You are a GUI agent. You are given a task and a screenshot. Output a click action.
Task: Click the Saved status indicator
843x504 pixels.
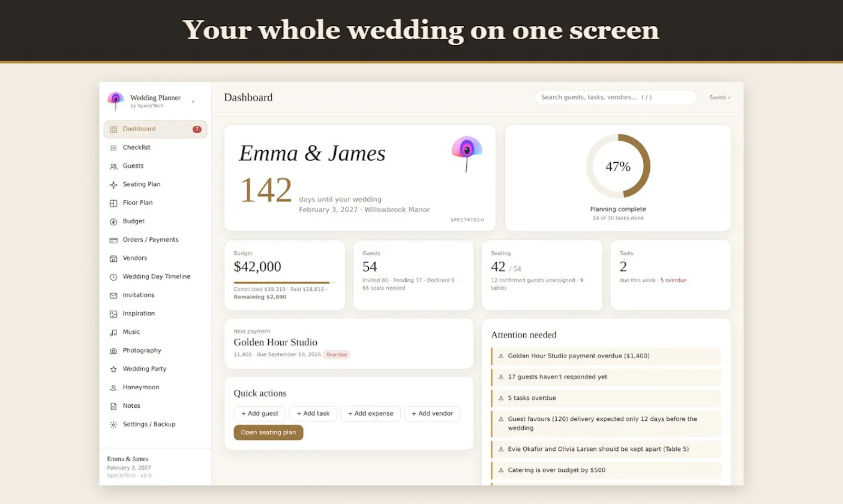click(x=720, y=97)
